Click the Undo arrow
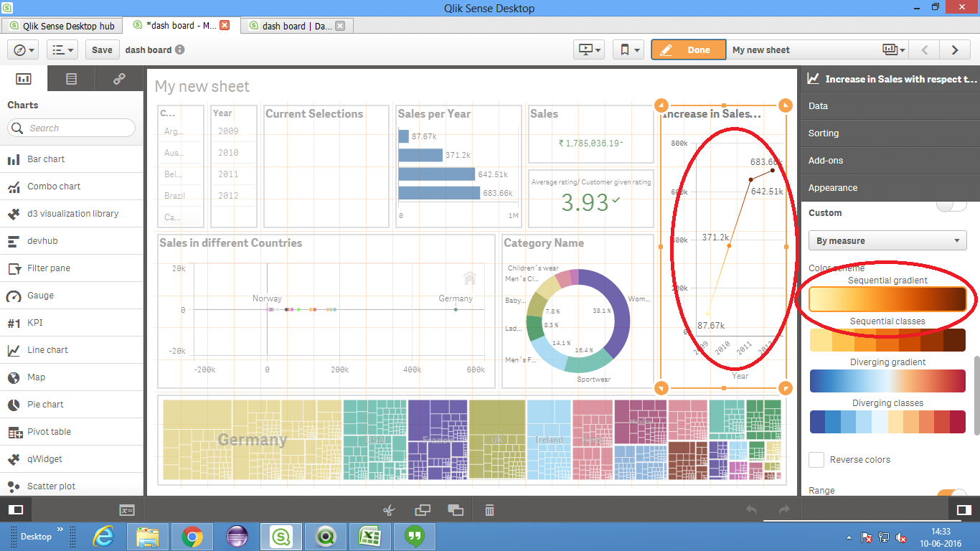The image size is (980, 551). click(751, 510)
